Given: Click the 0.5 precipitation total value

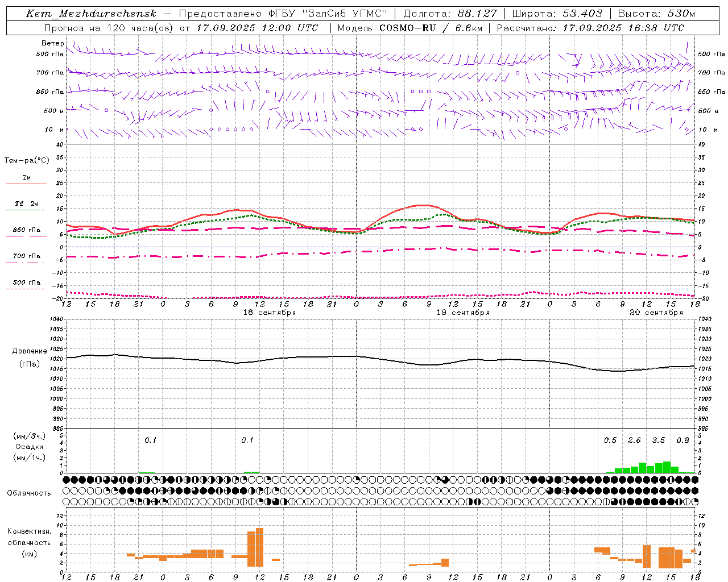Looking at the screenshot, I should 610,440.
